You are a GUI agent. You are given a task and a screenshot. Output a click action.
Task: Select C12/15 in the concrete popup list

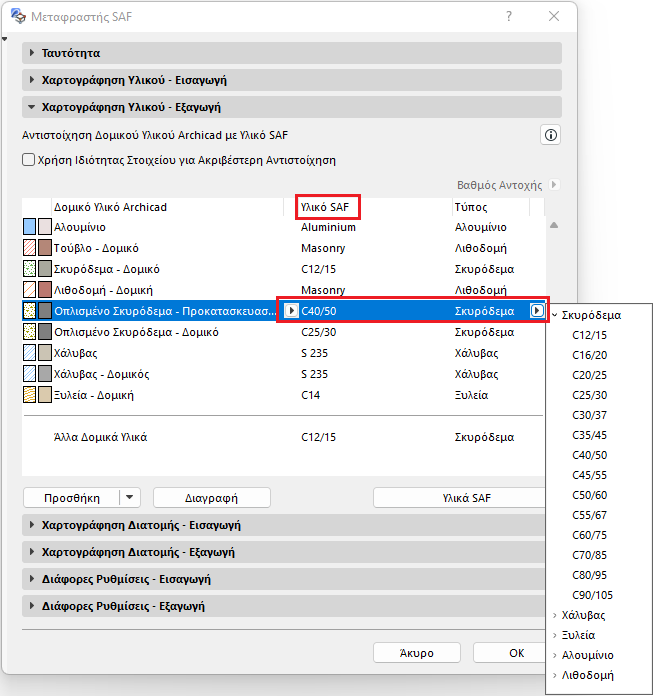589,335
